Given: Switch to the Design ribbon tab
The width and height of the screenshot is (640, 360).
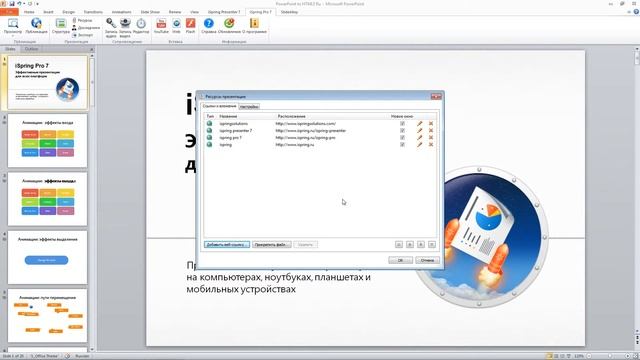Looking at the screenshot, I should coord(69,12).
